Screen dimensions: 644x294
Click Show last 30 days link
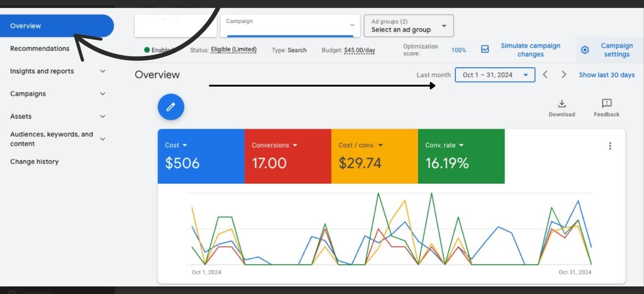[x=606, y=75]
